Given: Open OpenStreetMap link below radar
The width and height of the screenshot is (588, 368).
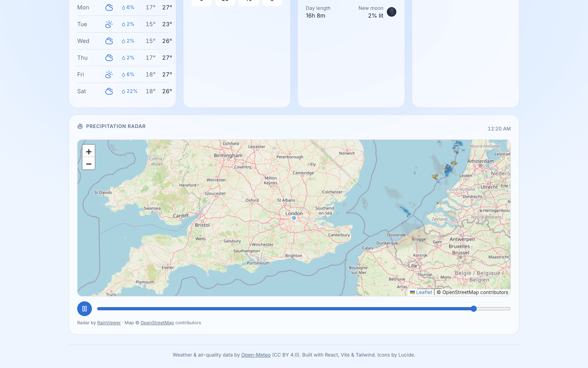Looking at the screenshot, I should click(157, 322).
